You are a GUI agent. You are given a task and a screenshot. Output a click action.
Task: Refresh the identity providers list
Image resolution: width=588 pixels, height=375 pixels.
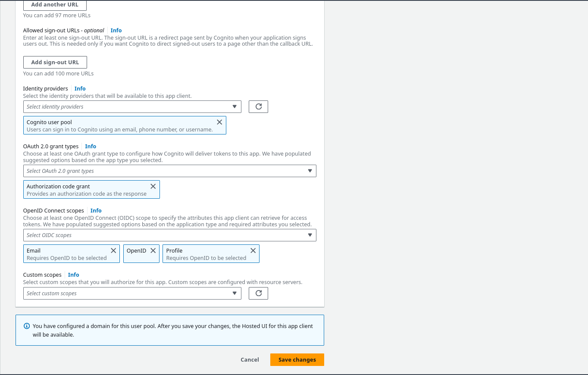pyautogui.click(x=258, y=106)
